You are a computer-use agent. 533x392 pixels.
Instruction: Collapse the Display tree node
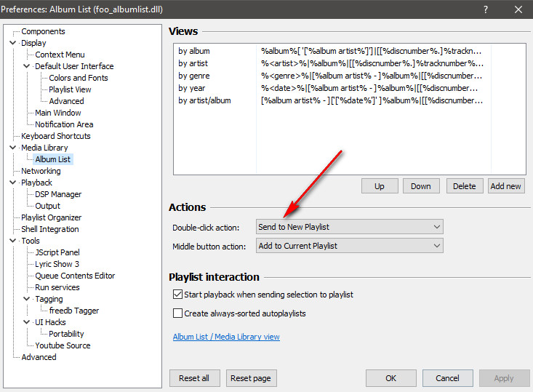click(13, 43)
